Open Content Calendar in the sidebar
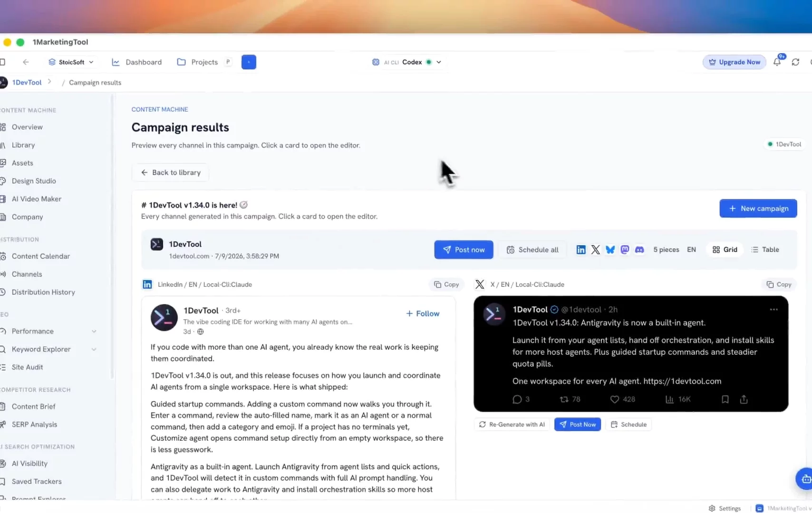This screenshot has height=513, width=812. click(x=41, y=256)
